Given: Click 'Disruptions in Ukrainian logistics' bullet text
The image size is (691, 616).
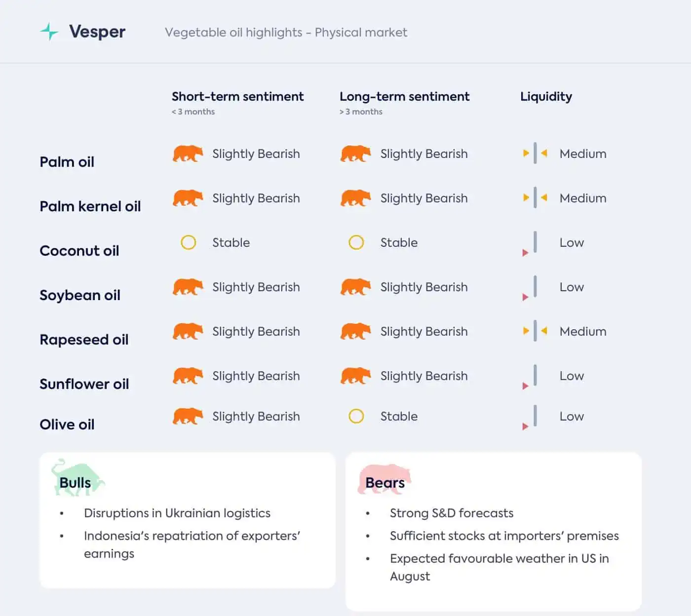Looking at the screenshot, I should (177, 513).
